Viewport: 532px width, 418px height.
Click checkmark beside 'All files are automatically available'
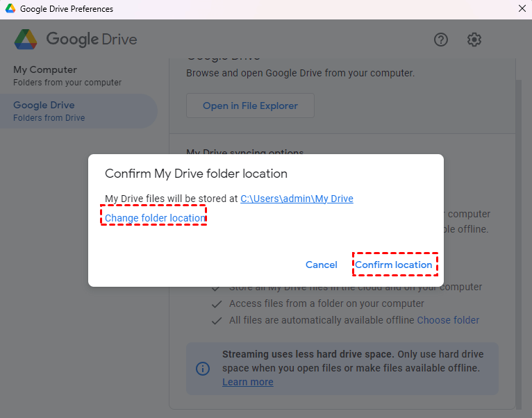click(x=217, y=320)
